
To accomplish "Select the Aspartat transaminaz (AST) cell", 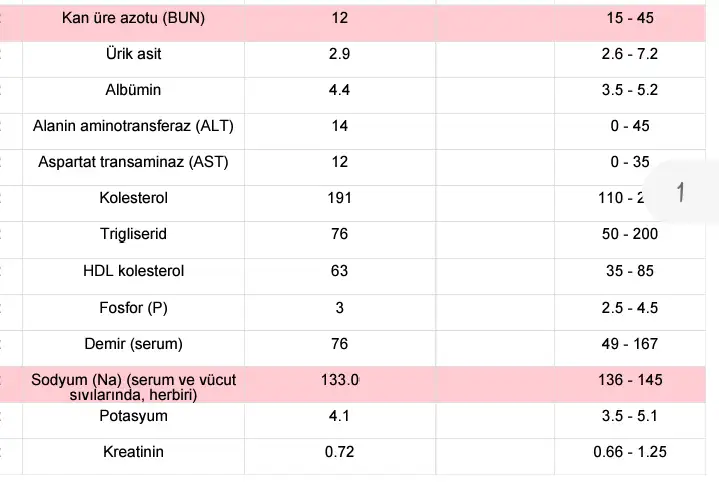I will pos(133,162).
